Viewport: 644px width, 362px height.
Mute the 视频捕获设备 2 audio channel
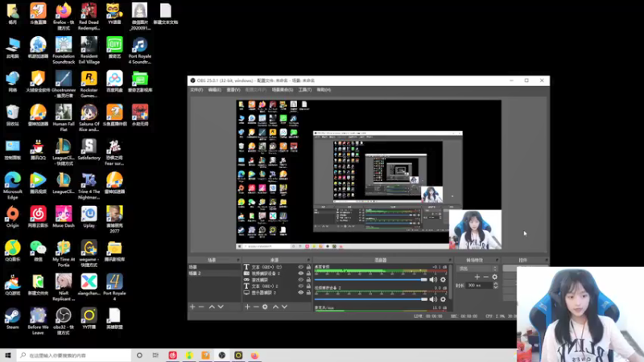(x=433, y=299)
